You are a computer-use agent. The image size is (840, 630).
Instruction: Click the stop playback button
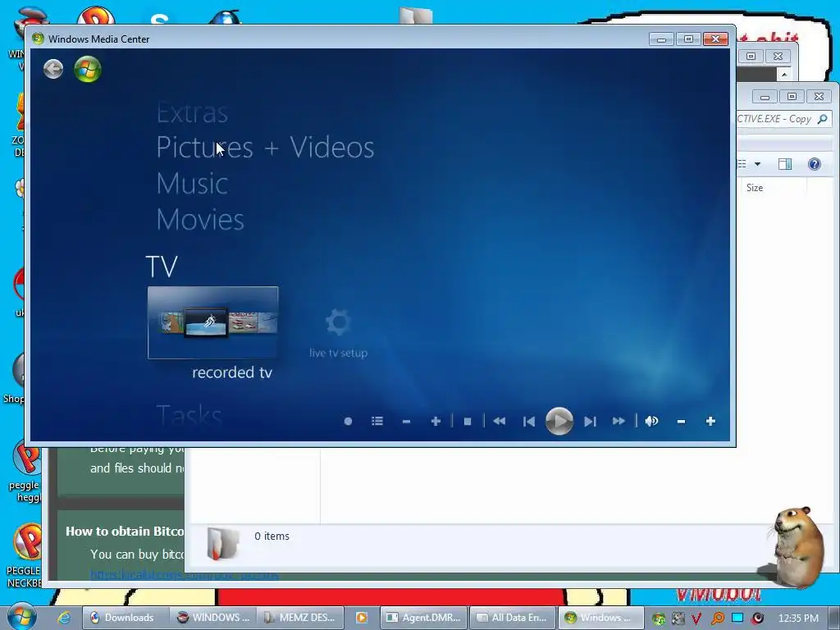468,422
